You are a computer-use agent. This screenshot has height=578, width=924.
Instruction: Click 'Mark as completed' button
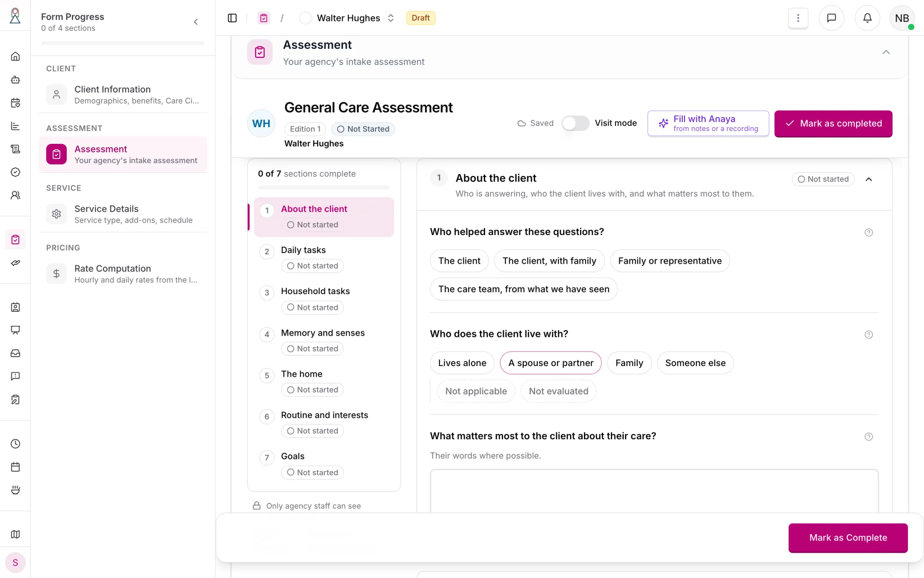(x=833, y=124)
